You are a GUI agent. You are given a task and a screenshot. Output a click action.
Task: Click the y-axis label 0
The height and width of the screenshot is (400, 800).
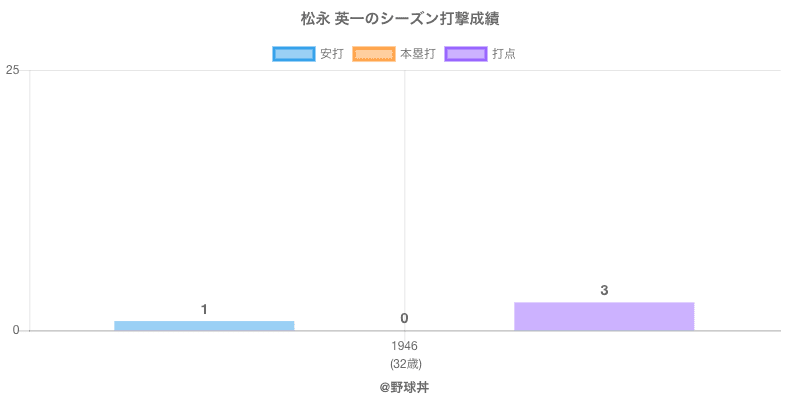[x=16, y=331]
